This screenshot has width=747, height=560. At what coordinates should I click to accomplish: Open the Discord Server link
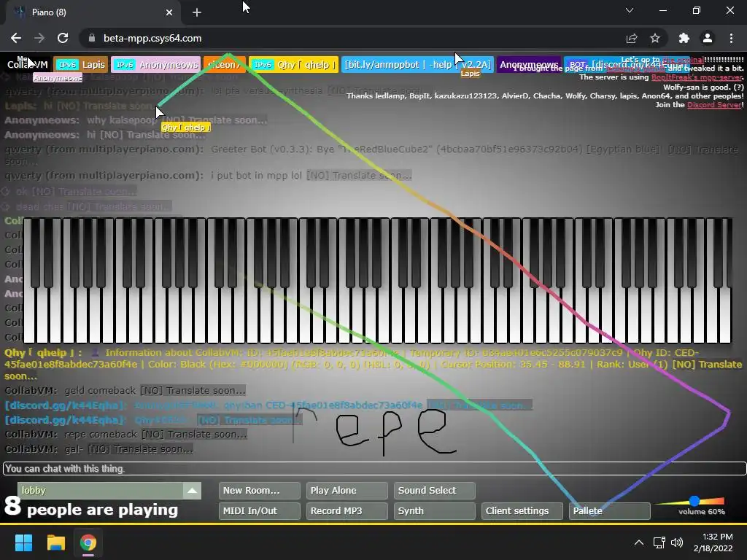click(x=714, y=105)
